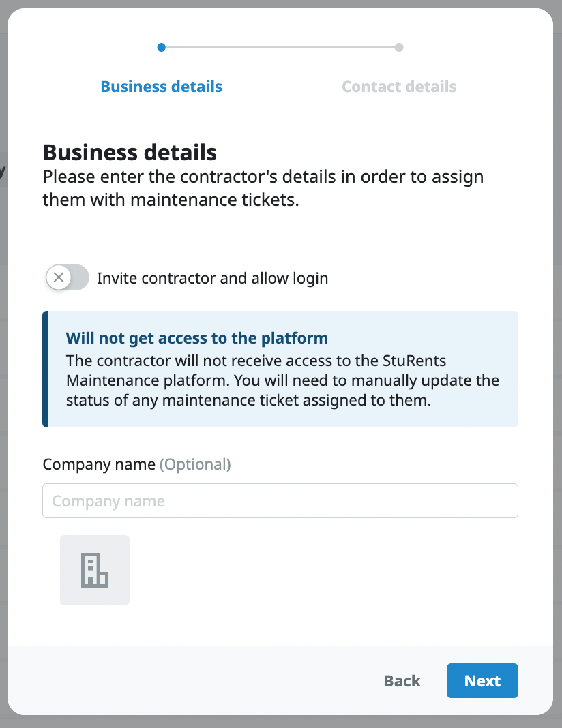Toggle Invite contractor and allow login switch
Image resolution: width=562 pixels, height=728 pixels.
68,277
